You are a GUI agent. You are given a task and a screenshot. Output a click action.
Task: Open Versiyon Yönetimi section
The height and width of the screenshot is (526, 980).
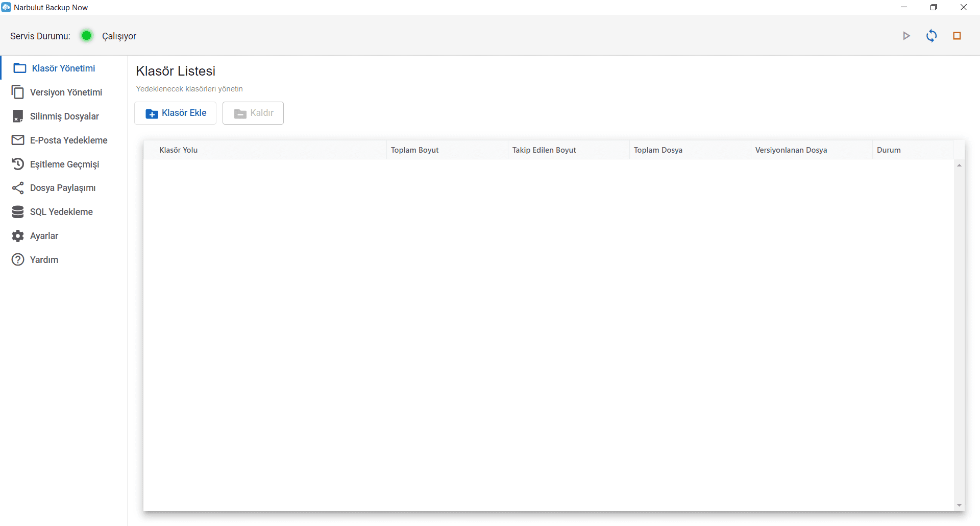[64, 92]
